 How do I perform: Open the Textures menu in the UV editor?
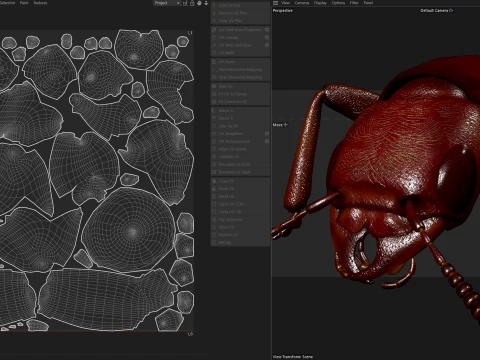pos(40,3)
